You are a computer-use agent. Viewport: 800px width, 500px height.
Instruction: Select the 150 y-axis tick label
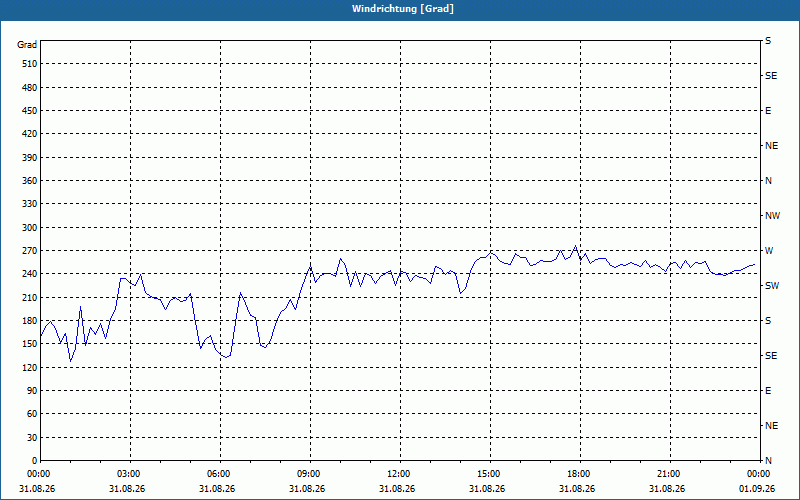click(x=29, y=344)
